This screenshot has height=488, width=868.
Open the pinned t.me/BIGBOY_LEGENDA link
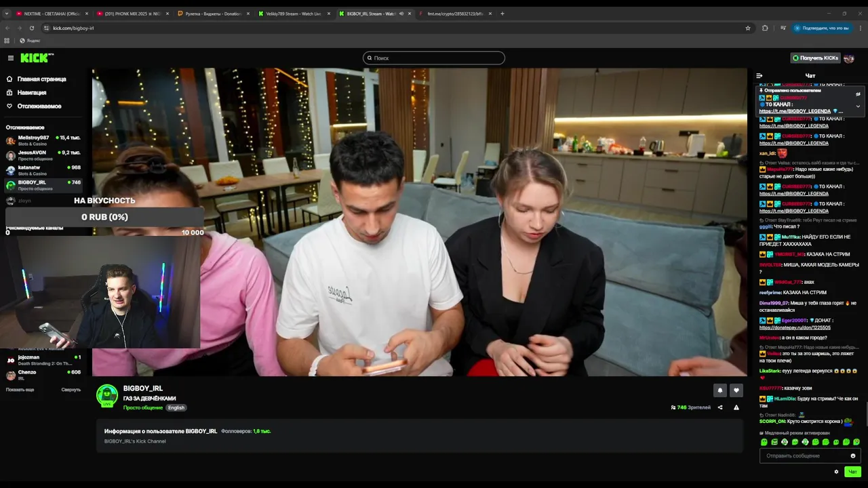point(795,111)
